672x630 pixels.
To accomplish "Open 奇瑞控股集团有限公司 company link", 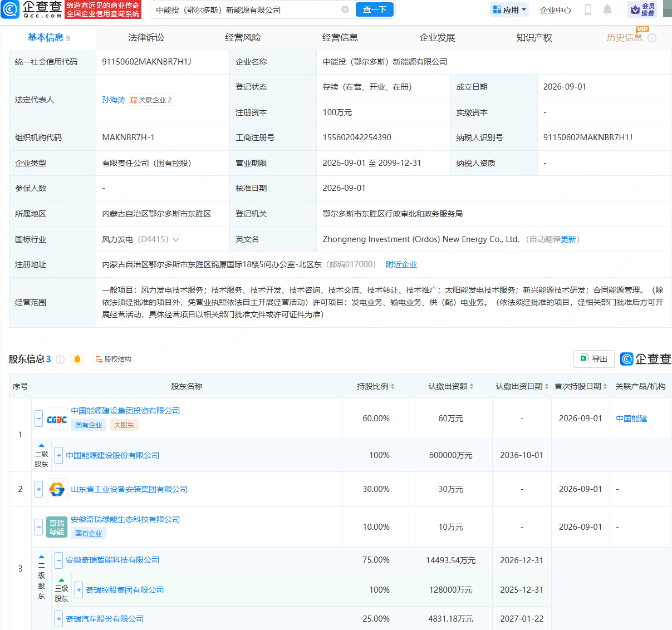I will coord(125,590).
